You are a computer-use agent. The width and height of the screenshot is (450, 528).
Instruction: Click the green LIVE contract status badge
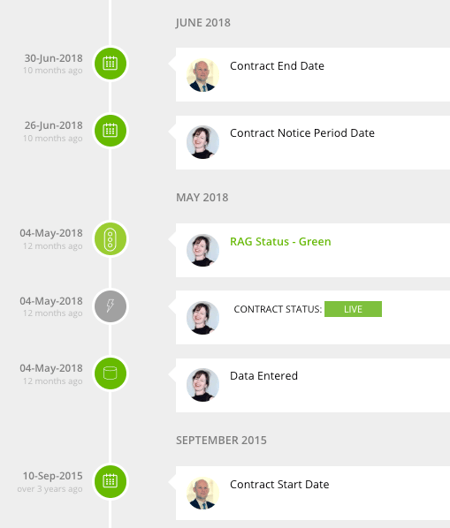(x=353, y=309)
